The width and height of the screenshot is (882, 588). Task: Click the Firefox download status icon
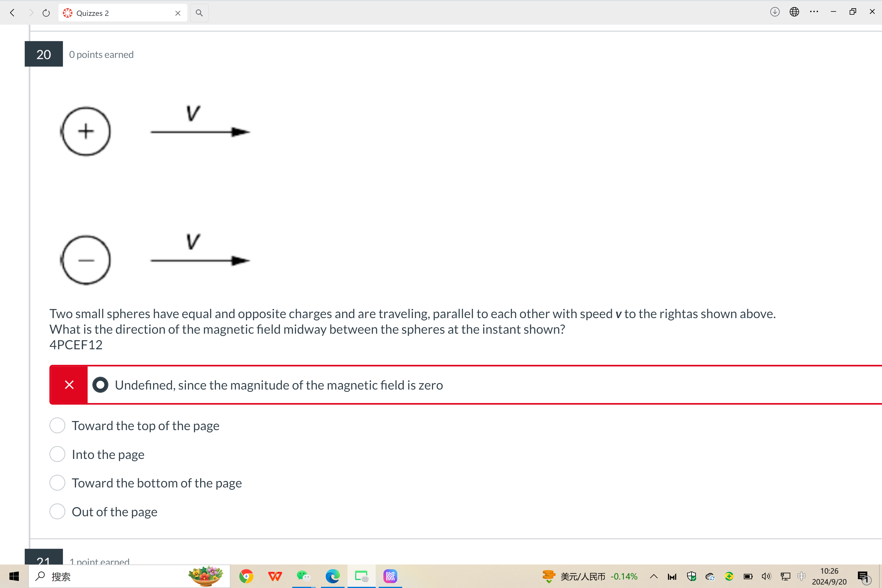(775, 12)
